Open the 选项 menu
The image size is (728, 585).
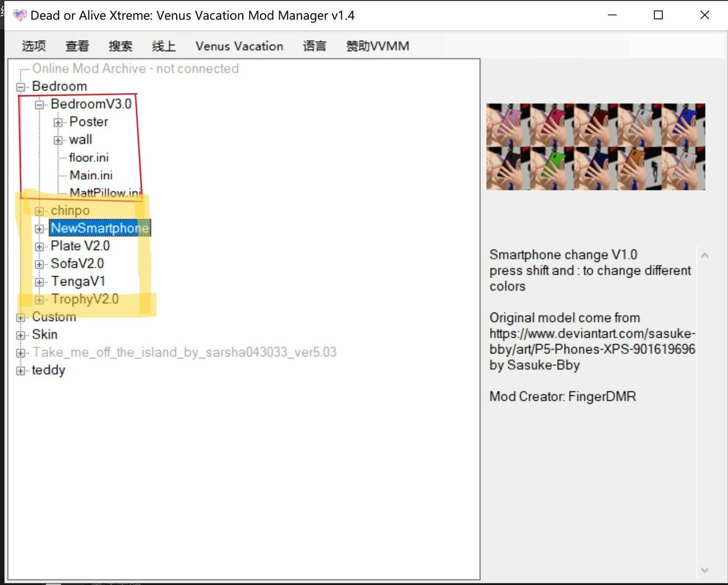(x=34, y=46)
